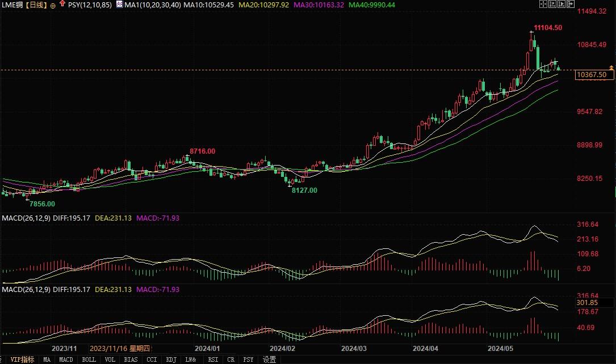Click the upper MACD(26,12,9) panel label

[x=26, y=218]
